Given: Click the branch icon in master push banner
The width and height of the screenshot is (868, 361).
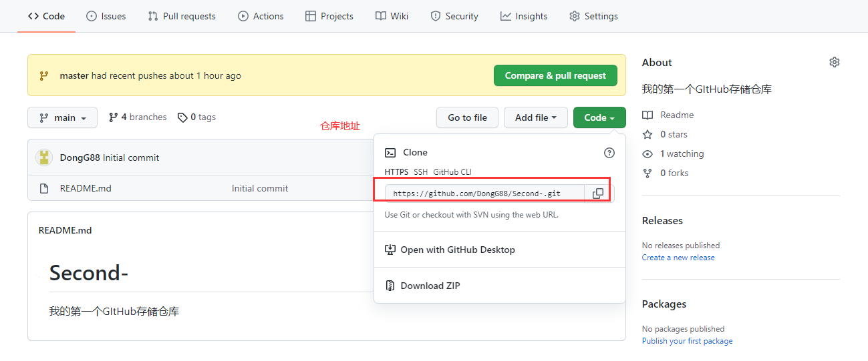Looking at the screenshot, I should coord(44,75).
